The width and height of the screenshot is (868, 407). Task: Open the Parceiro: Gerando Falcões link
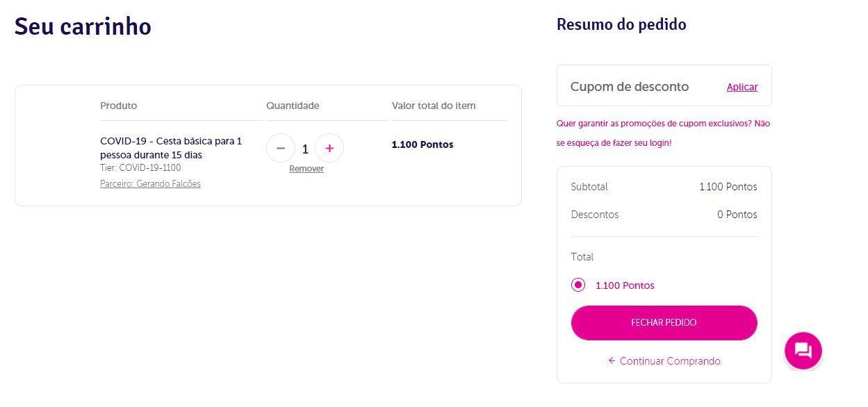(150, 184)
